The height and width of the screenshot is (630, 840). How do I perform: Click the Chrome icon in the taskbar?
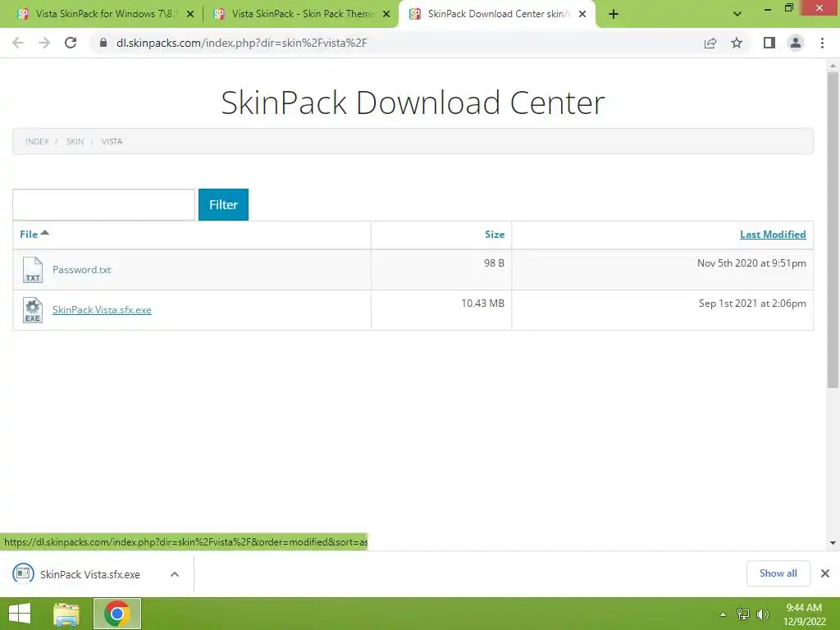pyautogui.click(x=117, y=614)
